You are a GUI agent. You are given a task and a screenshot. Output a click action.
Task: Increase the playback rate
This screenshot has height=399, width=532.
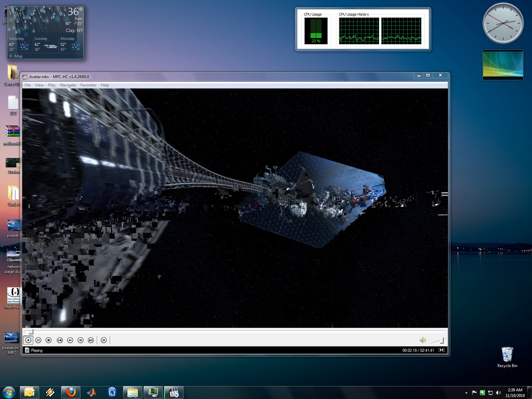[80, 340]
